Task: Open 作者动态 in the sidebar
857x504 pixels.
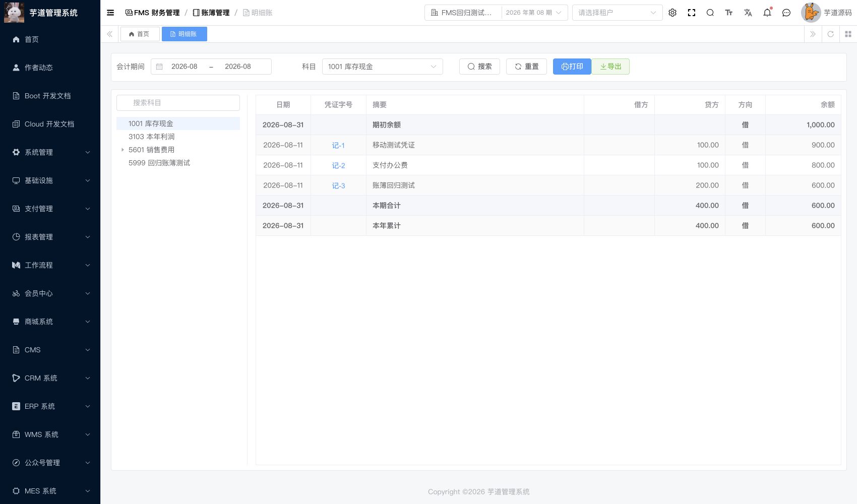Action: pos(50,68)
